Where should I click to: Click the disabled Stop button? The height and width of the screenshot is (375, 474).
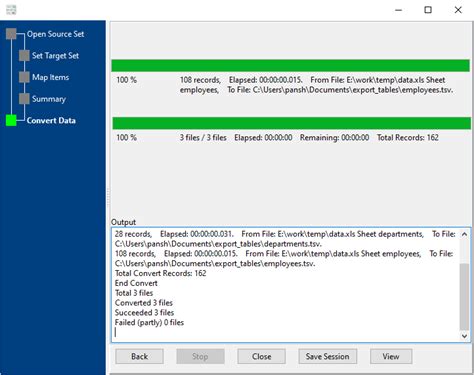(200, 357)
